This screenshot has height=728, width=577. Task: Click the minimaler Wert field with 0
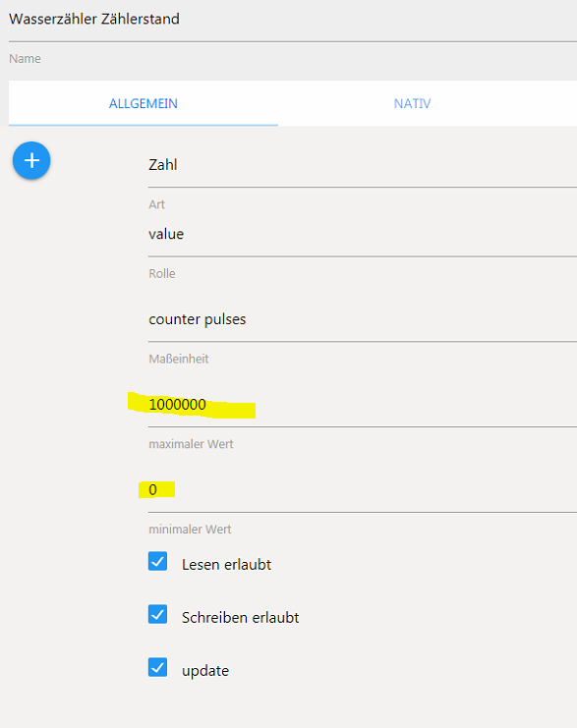363,491
